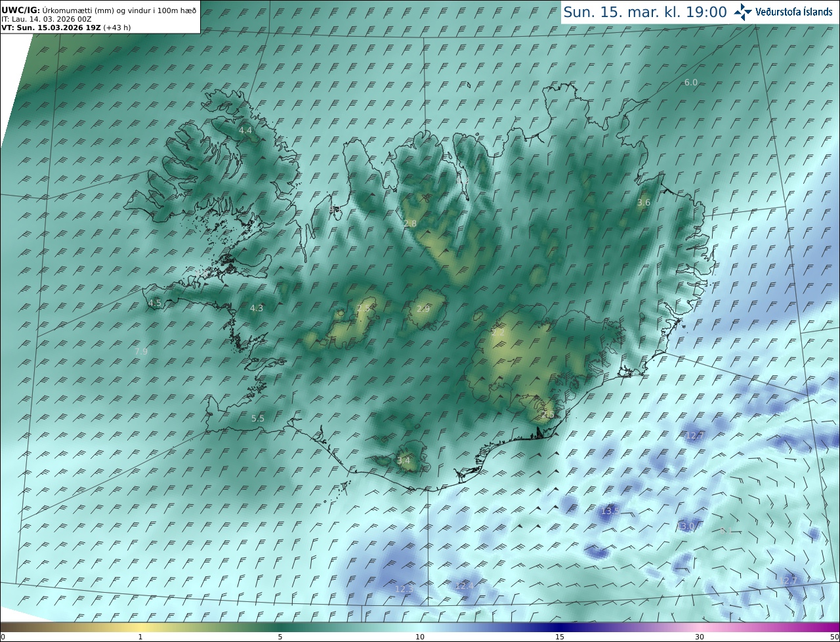The width and height of the screenshot is (840, 642).
Task: Click the 2.2 value label
Action: pyautogui.click(x=499, y=333)
